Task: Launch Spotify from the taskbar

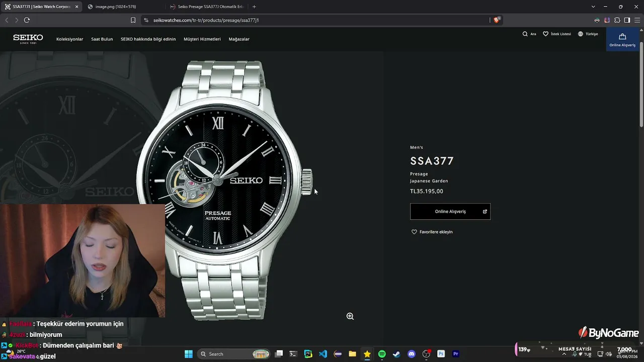Action: [x=382, y=354]
